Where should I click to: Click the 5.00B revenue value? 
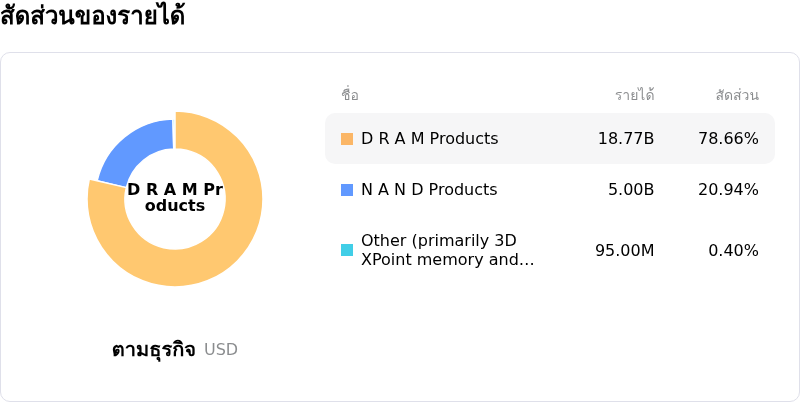click(630, 190)
